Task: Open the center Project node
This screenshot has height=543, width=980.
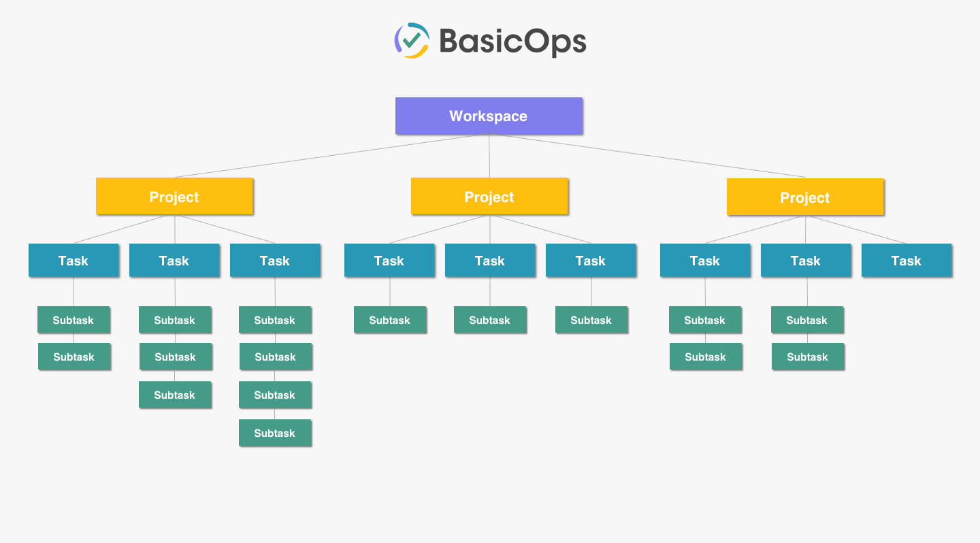Action: pos(489,197)
